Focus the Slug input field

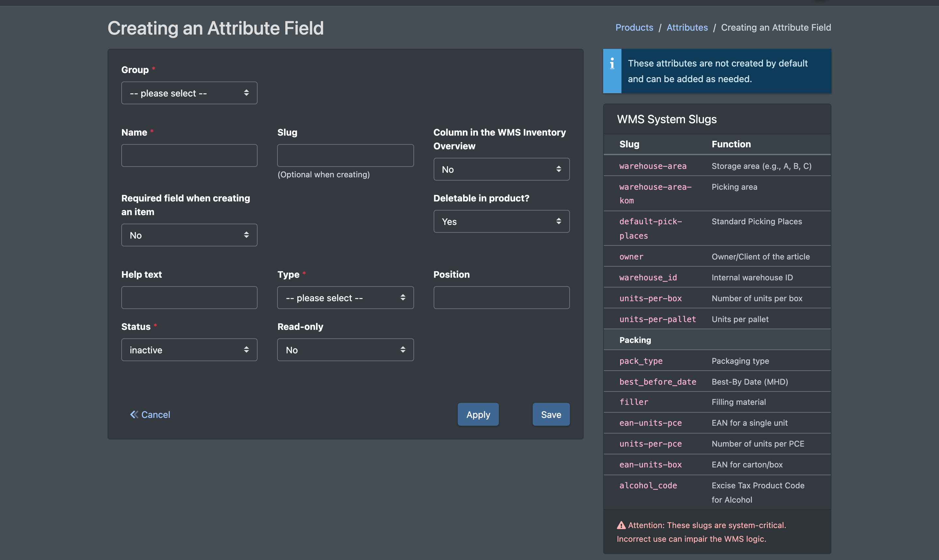(x=345, y=155)
